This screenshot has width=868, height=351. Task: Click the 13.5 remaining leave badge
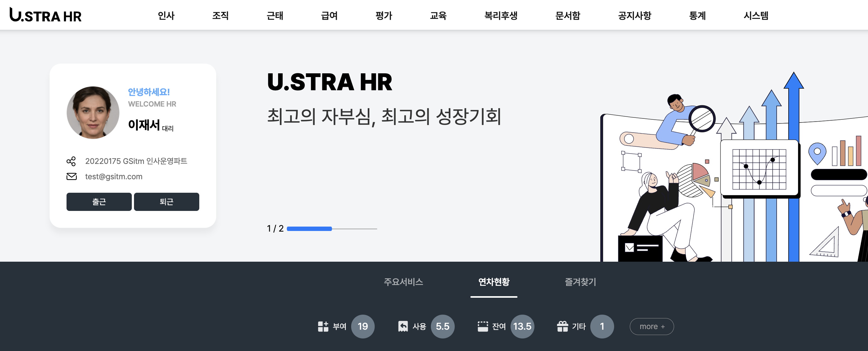[x=522, y=326]
